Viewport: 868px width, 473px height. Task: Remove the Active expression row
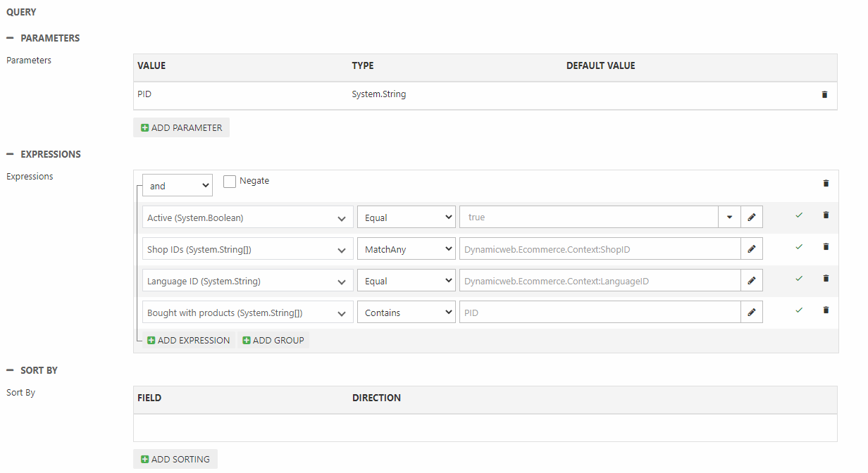point(826,215)
